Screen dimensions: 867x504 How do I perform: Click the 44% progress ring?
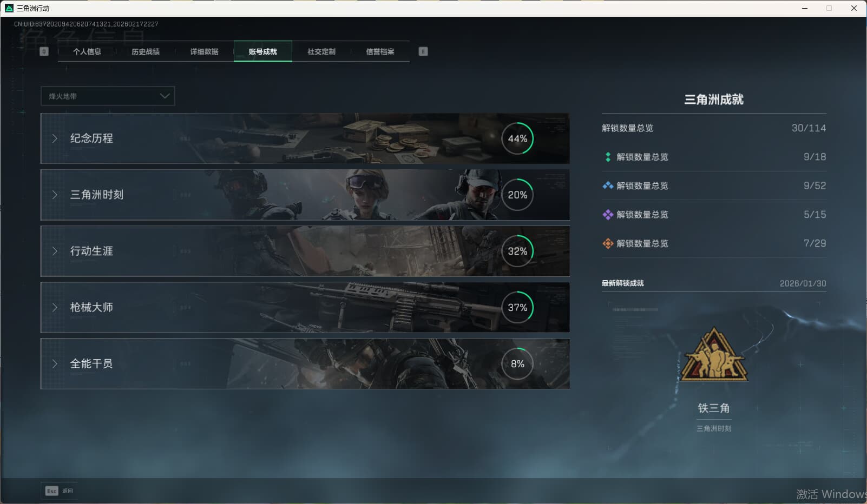coord(517,138)
